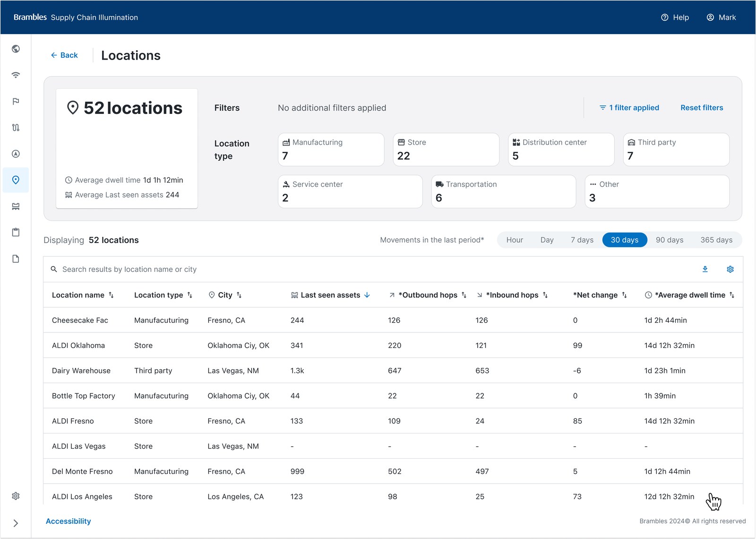Expand the sidebar with chevron arrow
This screenshot has width=756, height=539.
16,523
